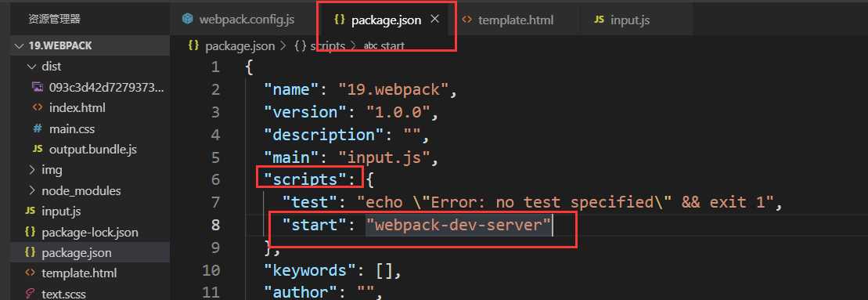Click the scss icon beside text.scss
This screenshot has width=868, height=300.
pyautogui.click(x=31, y=294)
